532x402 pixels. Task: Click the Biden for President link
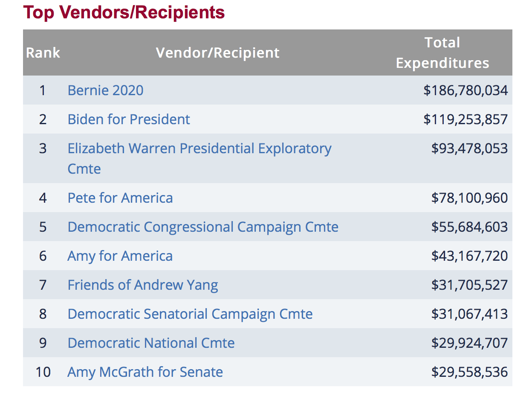tap(129, 119)
